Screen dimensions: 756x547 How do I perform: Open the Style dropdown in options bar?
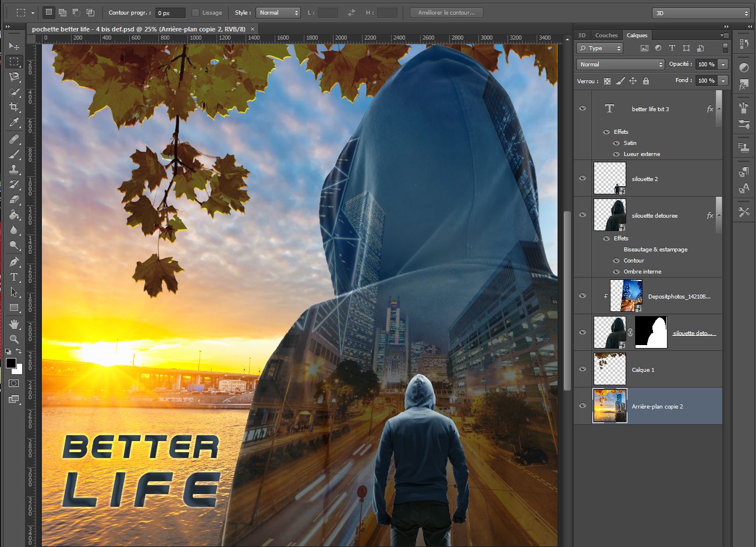278,13
